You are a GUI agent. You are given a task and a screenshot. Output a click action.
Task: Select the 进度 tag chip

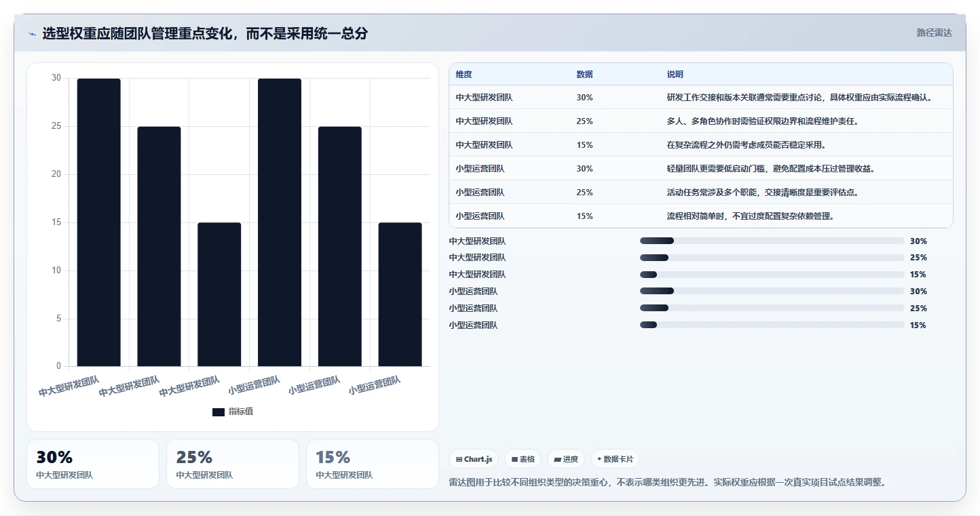[566, 459]
